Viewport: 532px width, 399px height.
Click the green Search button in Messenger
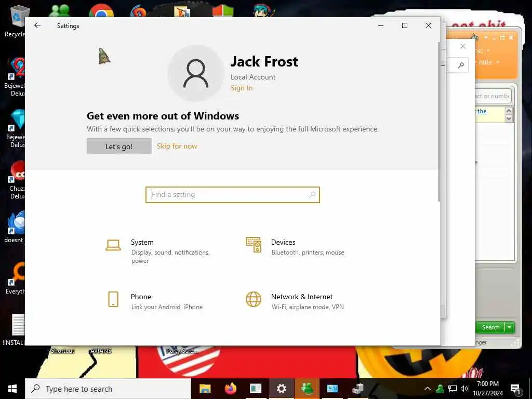coord(490,327)
